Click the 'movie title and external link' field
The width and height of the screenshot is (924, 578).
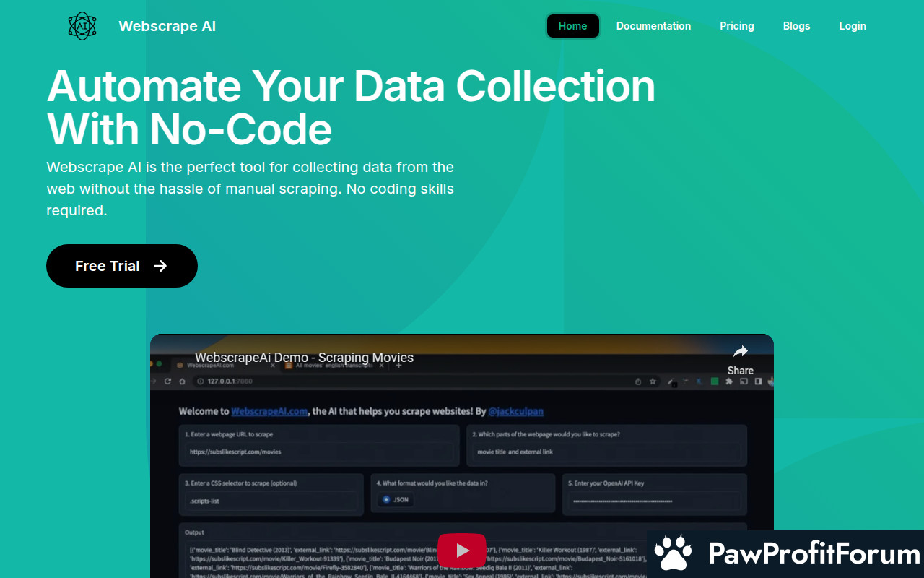coord(607,452)
